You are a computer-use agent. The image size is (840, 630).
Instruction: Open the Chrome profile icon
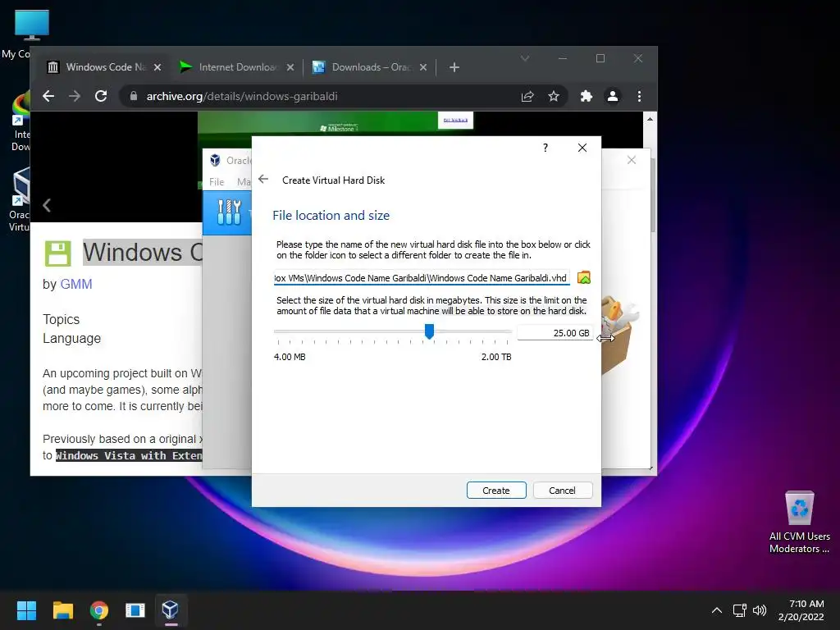(612, 97)
